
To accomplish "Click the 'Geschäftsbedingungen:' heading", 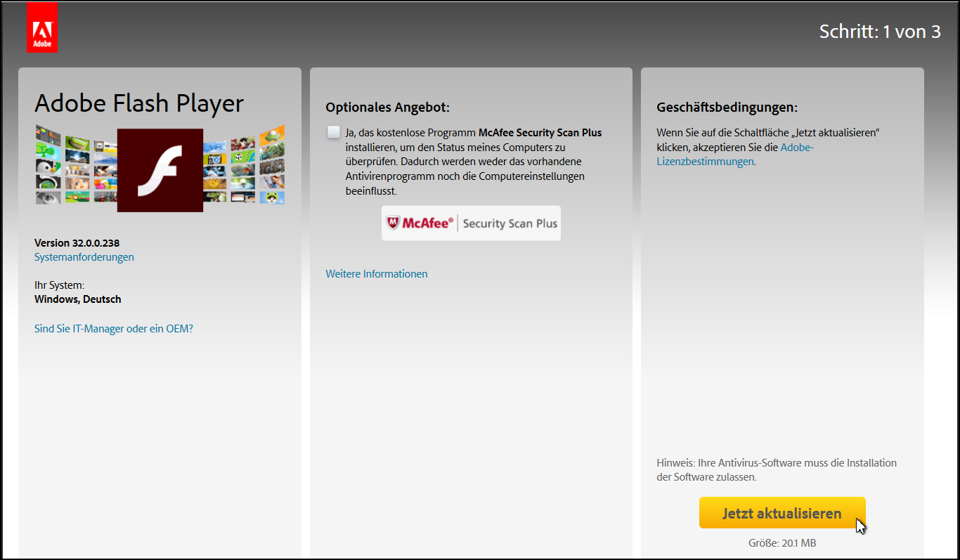I will [x=727, y=108].
